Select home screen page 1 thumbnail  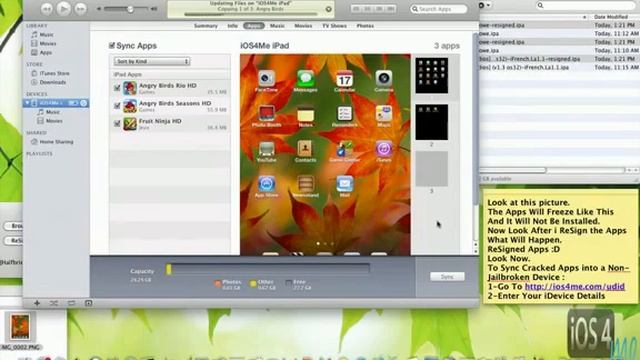(431, 76)
